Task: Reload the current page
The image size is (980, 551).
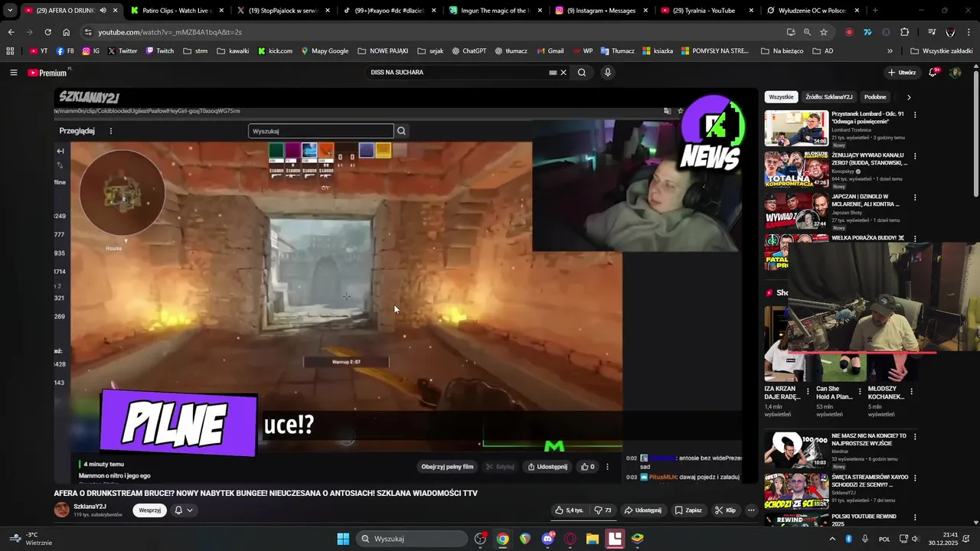Action: click(x=47, y=32)
